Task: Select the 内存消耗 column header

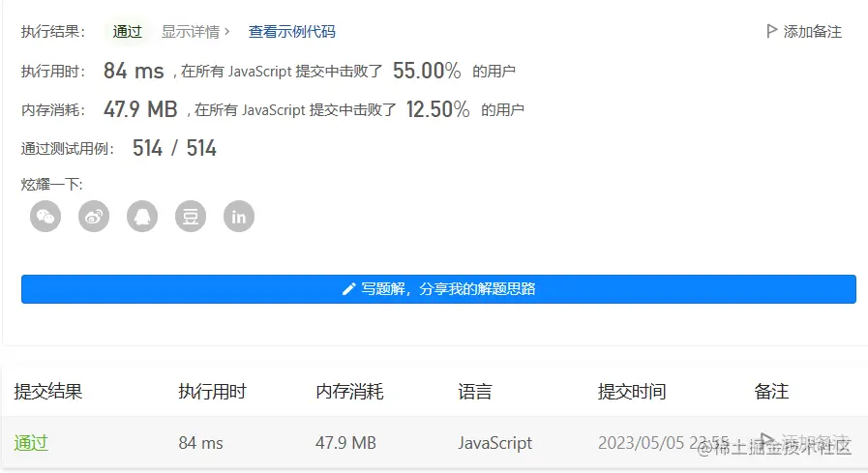Action: (349, 391)
